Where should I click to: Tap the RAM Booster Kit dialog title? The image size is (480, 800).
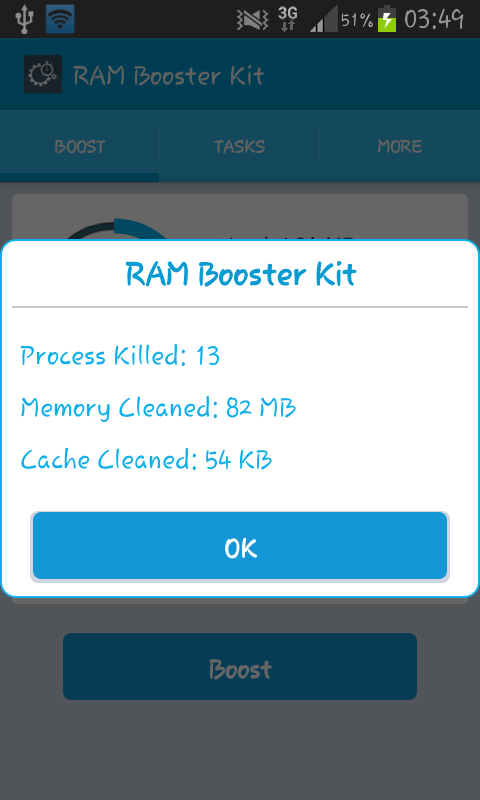click(241, 274)
